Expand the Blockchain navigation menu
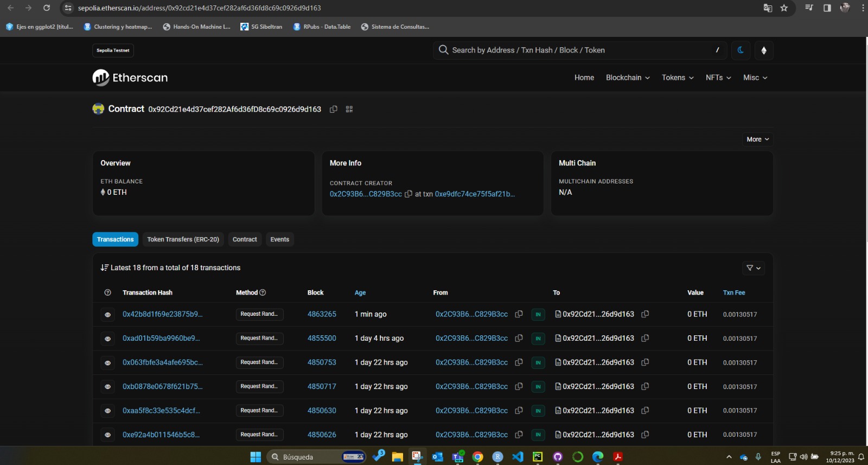The width and height of the screenshot is (868, 465). click(628, 78)
